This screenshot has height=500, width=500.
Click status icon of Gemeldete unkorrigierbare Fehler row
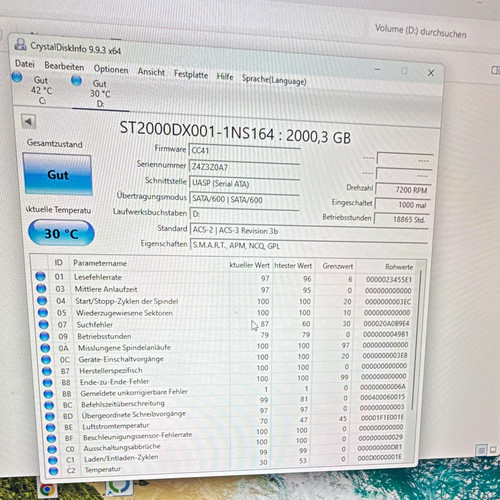point(48,394)
